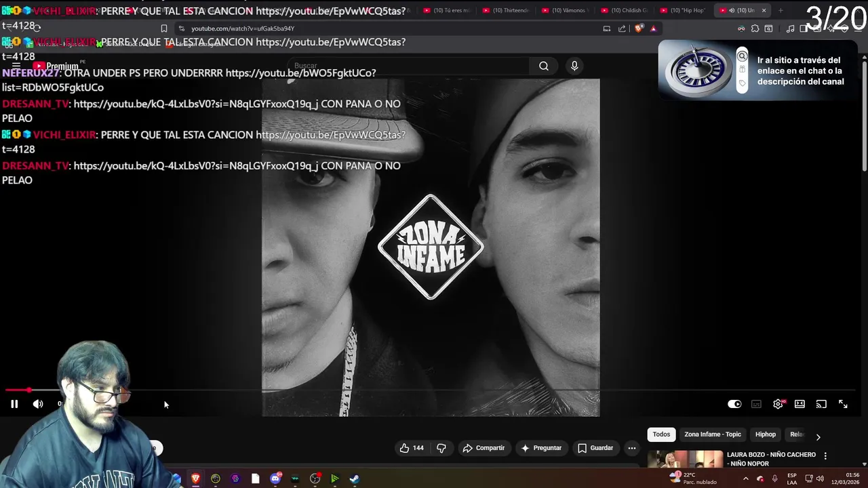The image size is (868, 488).
Task: Switch to the Thirteende browser tab
Action: 506,10
